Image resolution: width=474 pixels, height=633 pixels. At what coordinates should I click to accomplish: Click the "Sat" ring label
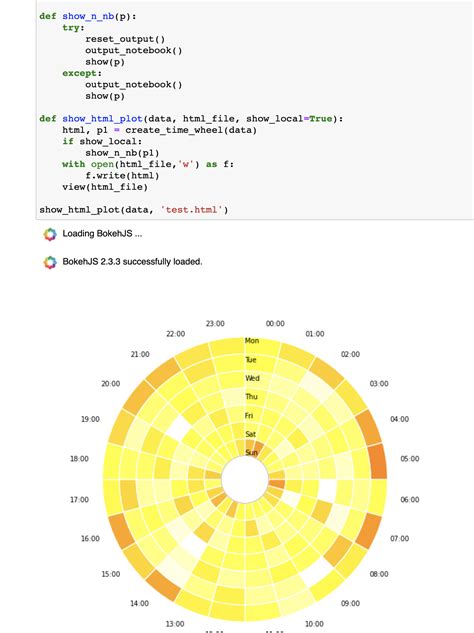pyautogui.click(x=250, y=434)
